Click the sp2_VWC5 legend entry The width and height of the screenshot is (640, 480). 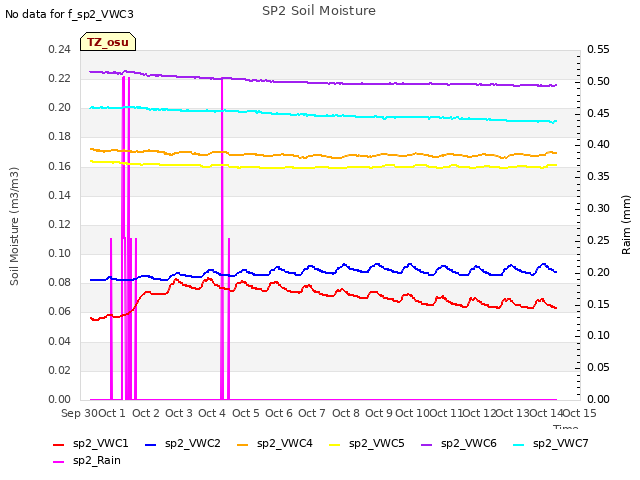(x=367, y=444)
